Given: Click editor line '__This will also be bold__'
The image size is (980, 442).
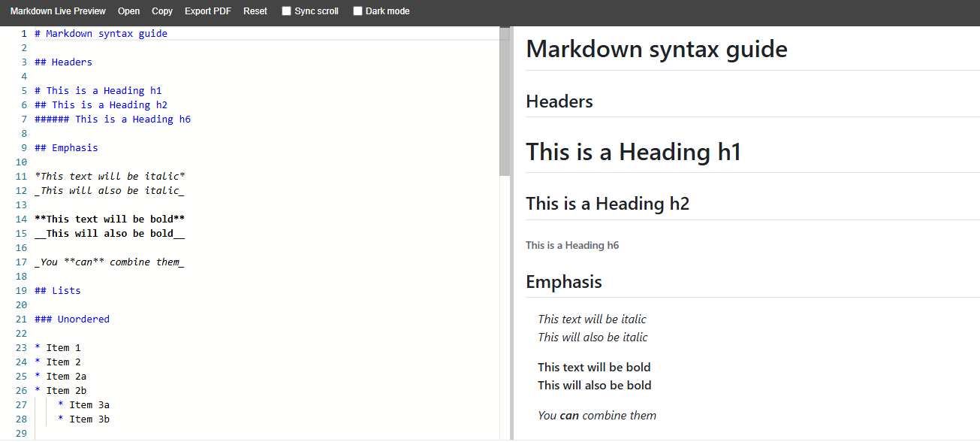Looking at the screenshot, I should click(110, 234).
